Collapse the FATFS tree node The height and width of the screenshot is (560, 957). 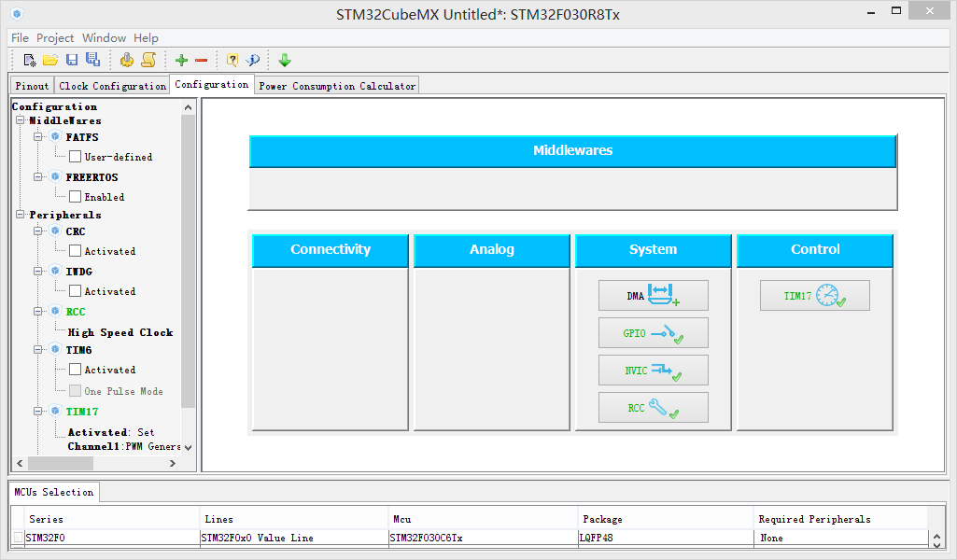[38, 136]
